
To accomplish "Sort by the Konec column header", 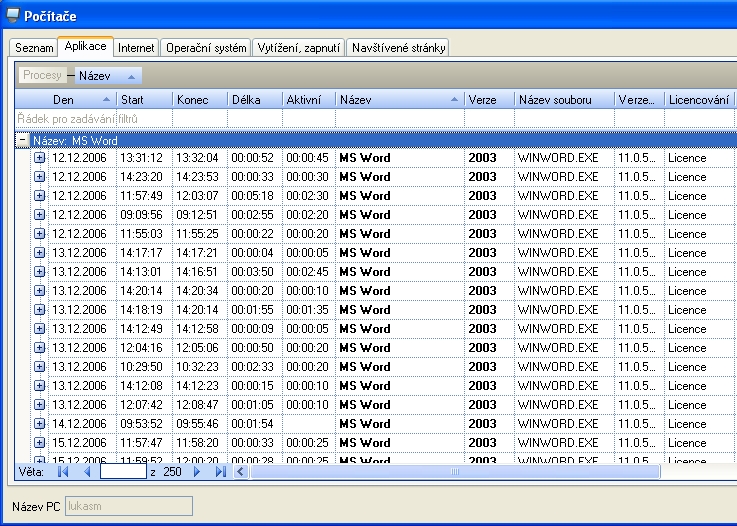I will coord(200,100).
